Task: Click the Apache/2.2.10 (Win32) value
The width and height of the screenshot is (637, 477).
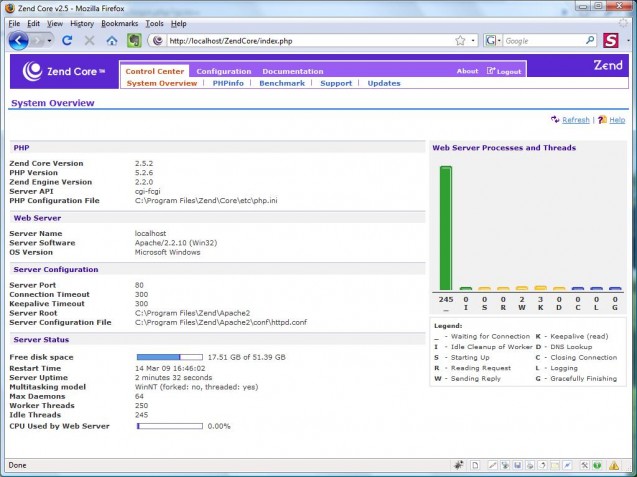Action: [176, 243]
